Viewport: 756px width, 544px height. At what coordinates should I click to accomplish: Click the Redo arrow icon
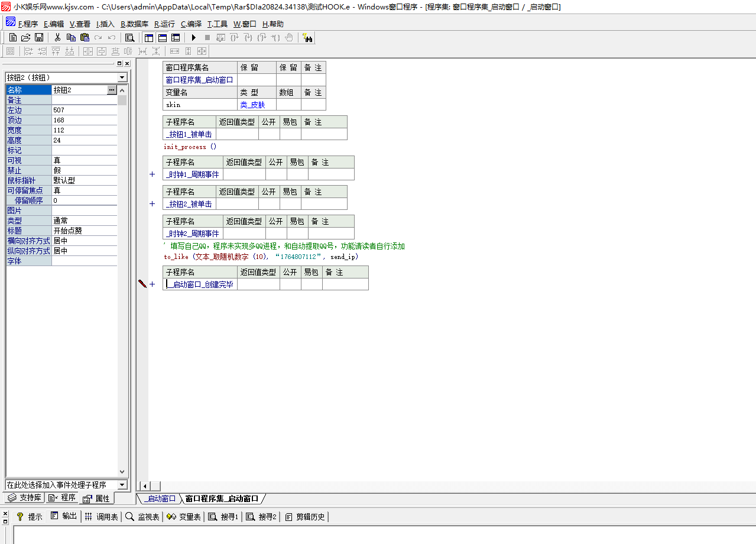98,37
